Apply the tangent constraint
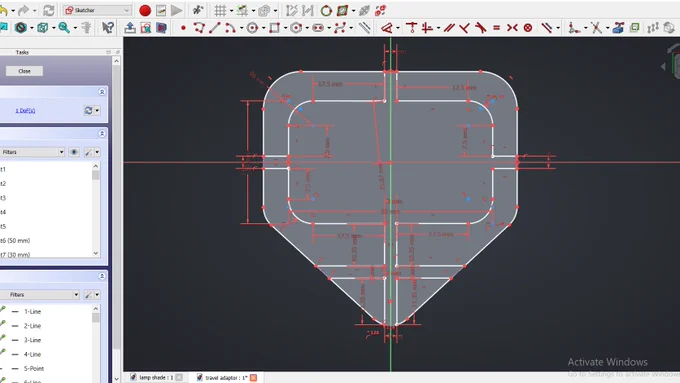 pos(481,28)
